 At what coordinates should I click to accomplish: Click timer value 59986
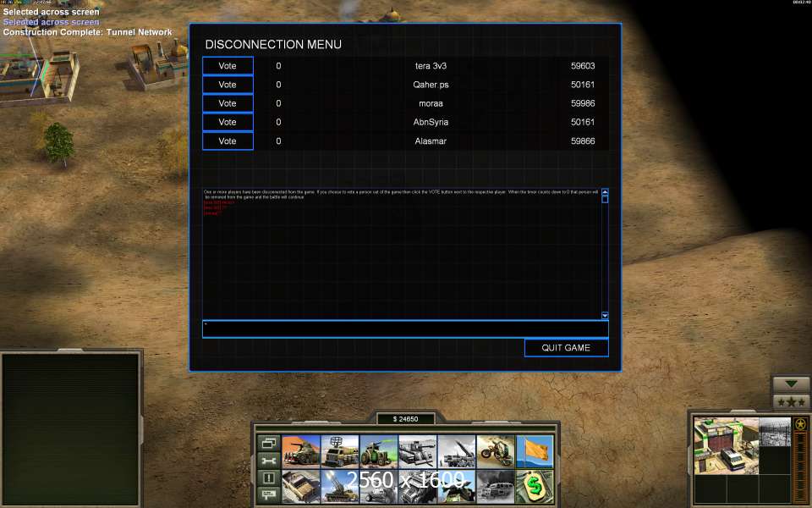pyautogui.click(x=583, y=103)
